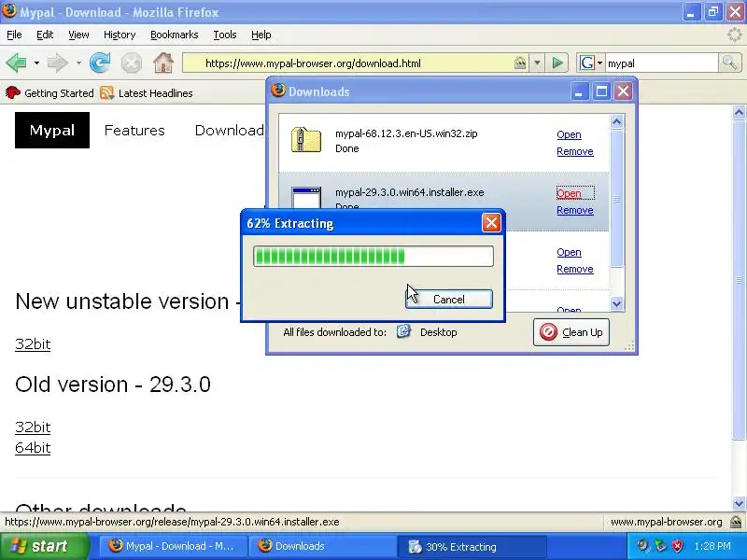The image size is (747, 560).
Task: Open the Back history dropdown arrow
Action: 36,63
